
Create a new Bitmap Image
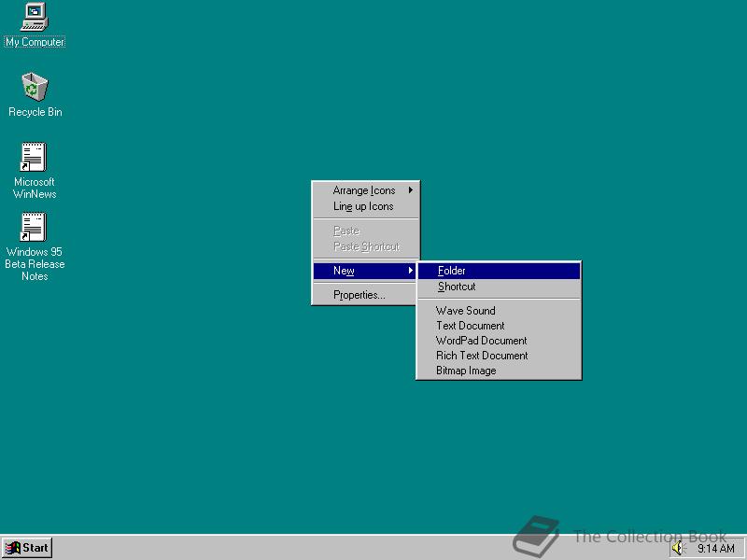[x=499, y=371]
